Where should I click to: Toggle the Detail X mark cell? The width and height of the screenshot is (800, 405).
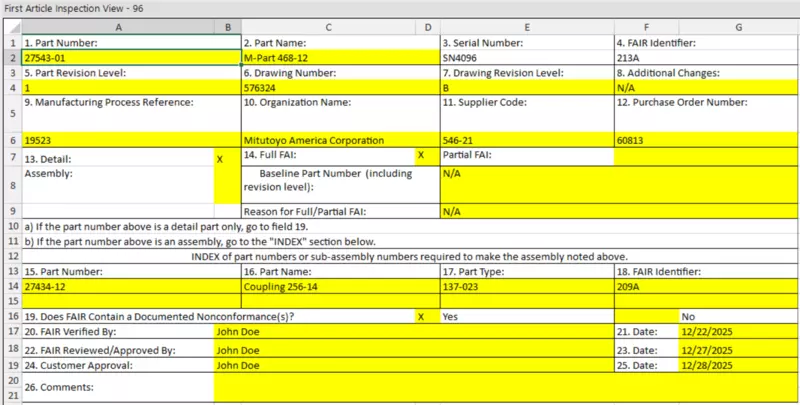tap(228, 159)
